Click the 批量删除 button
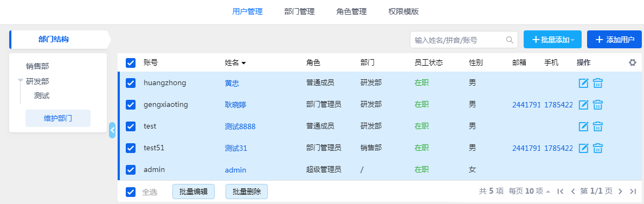The height and width of the screenshot is (204, 644). pos(247,192)
